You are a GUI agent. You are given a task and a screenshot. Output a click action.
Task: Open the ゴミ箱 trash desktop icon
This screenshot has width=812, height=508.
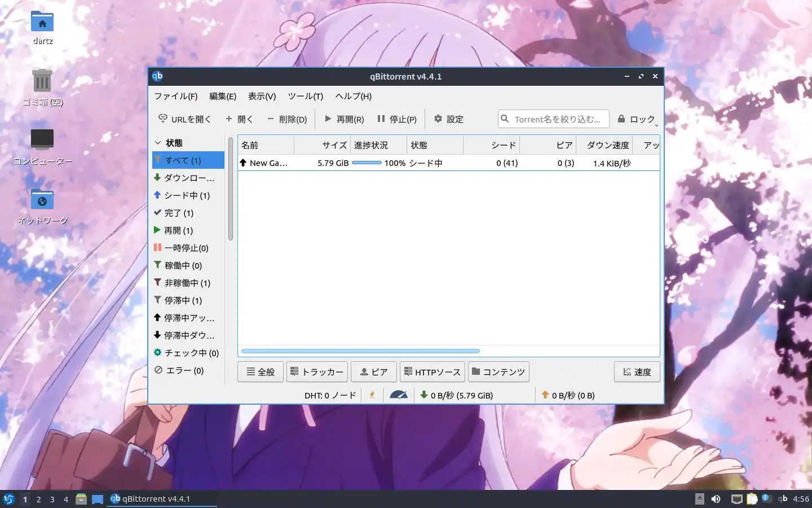tap(42, 87)
